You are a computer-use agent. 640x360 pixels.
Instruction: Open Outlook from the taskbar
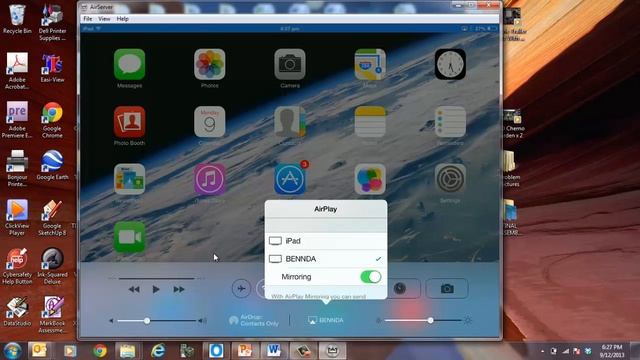pyautogui.click(x=39, y=351)
